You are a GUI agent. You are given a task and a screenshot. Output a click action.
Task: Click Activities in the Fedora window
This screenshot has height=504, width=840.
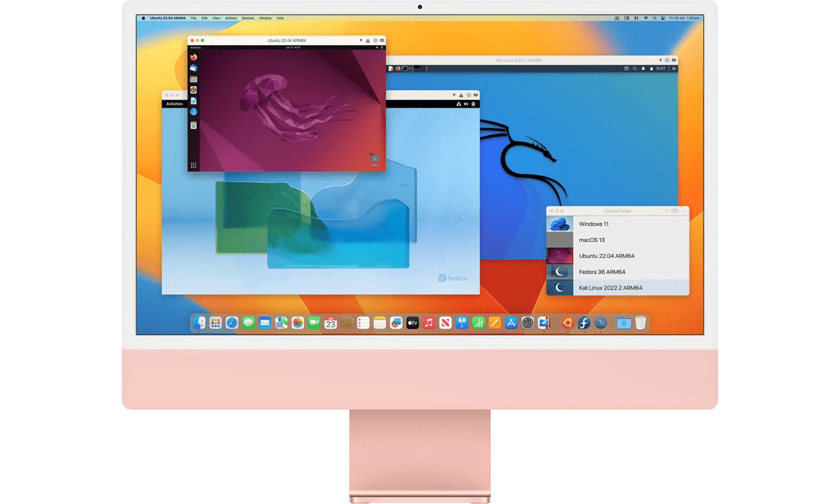[175, 104]
